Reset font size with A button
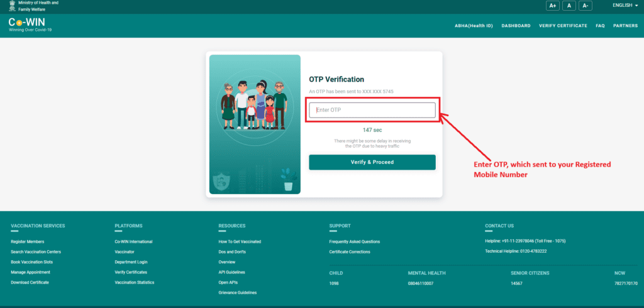Screen dimensions: 644x308 [569, 6]
